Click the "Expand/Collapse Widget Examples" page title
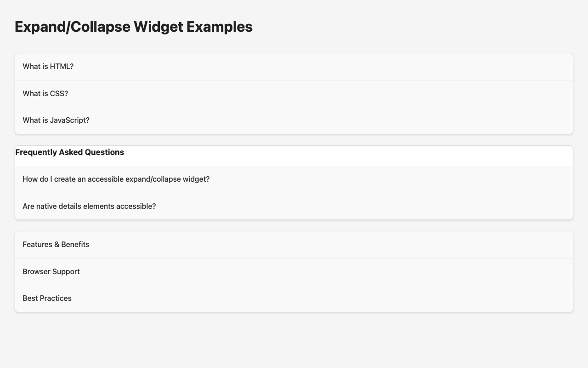The width and height of the screenshot is (588, 368). [x=133, y=28]
